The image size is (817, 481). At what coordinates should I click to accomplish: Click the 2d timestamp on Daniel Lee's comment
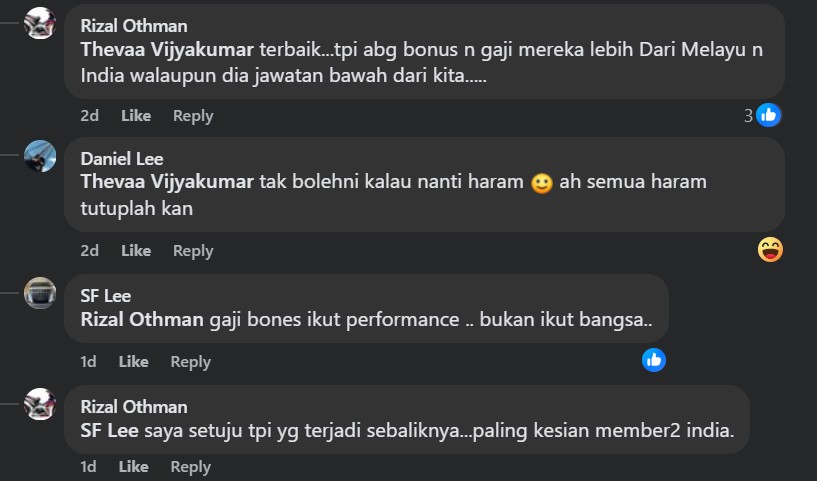click(x=90, y=251)
